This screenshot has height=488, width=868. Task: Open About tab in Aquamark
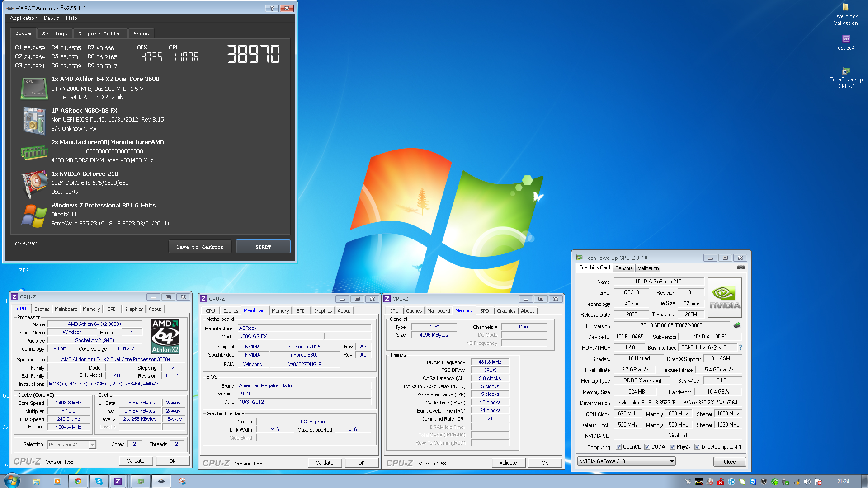click(x=141, y=33)
